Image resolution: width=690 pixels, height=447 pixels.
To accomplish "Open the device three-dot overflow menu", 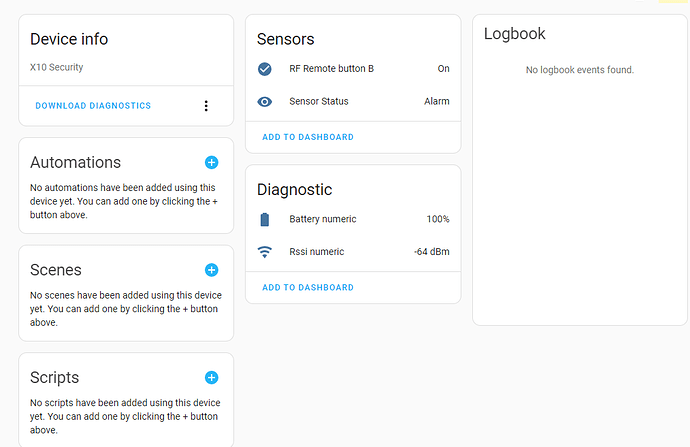I will pos(207,106).
